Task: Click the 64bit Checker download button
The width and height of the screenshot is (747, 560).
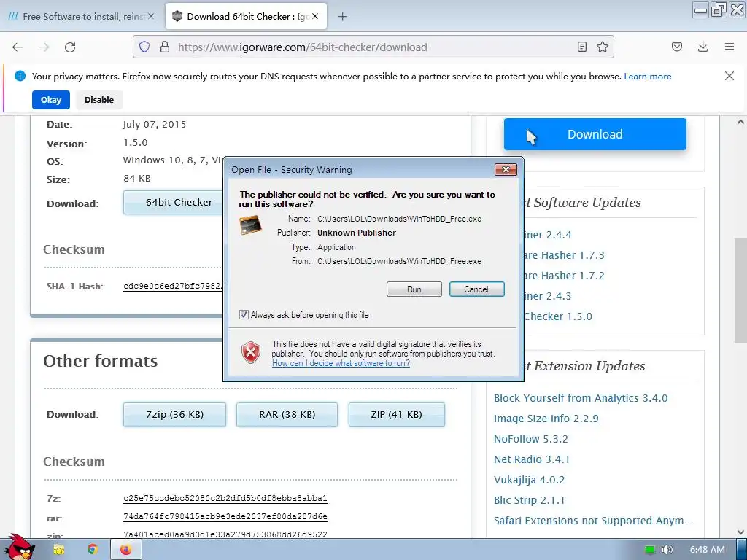Action: pyautogui.click(x=174, y=203)
